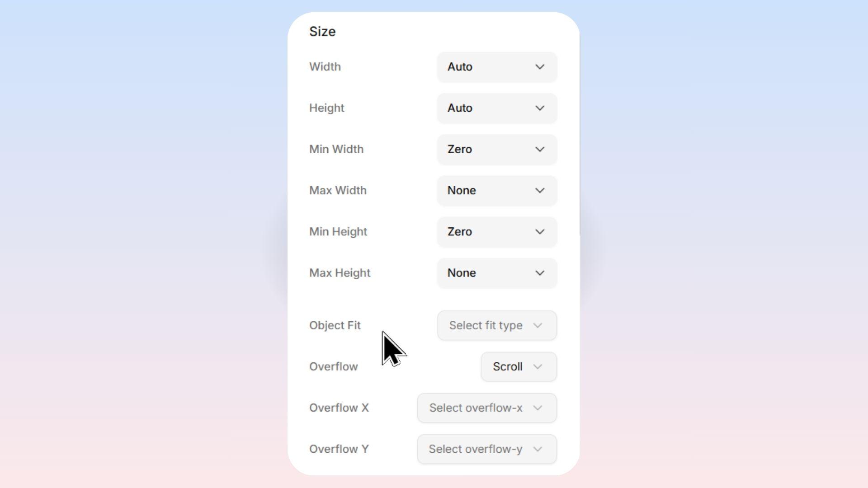Expand the Min Width dropdown
Image resolution: width=868 pixels, height=488 pixels.
[x=496, y=149]
